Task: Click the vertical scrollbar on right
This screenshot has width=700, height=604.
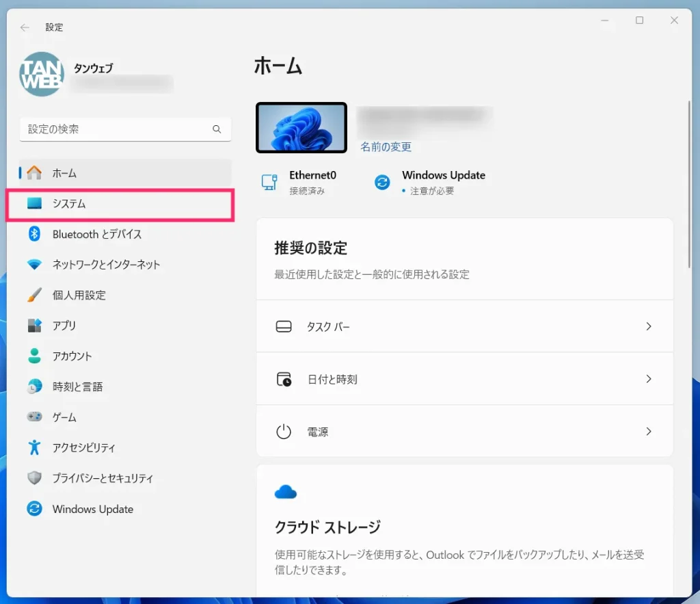Action: (x=689, y=184)
